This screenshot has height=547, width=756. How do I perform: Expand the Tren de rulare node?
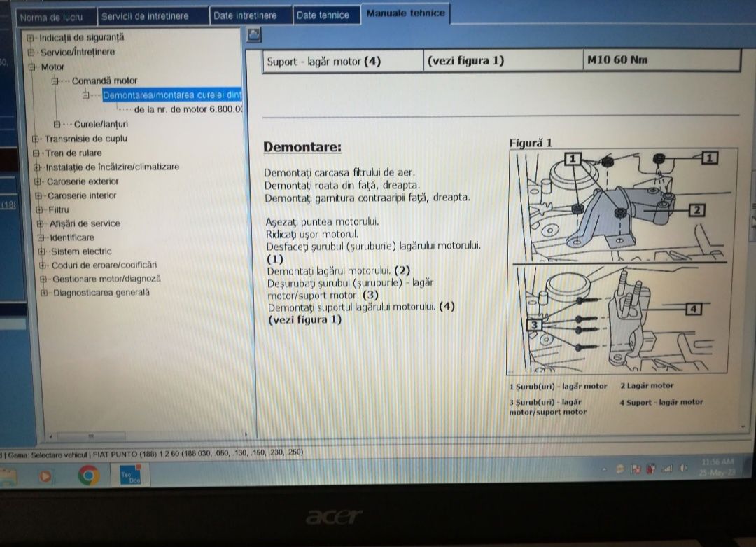coord(36,153)
